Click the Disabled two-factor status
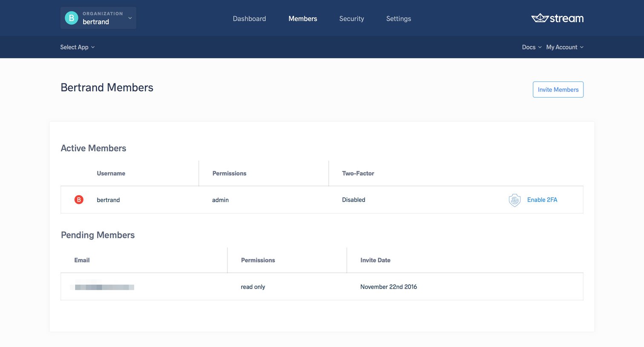644x347 pixels. coord(354,200)
